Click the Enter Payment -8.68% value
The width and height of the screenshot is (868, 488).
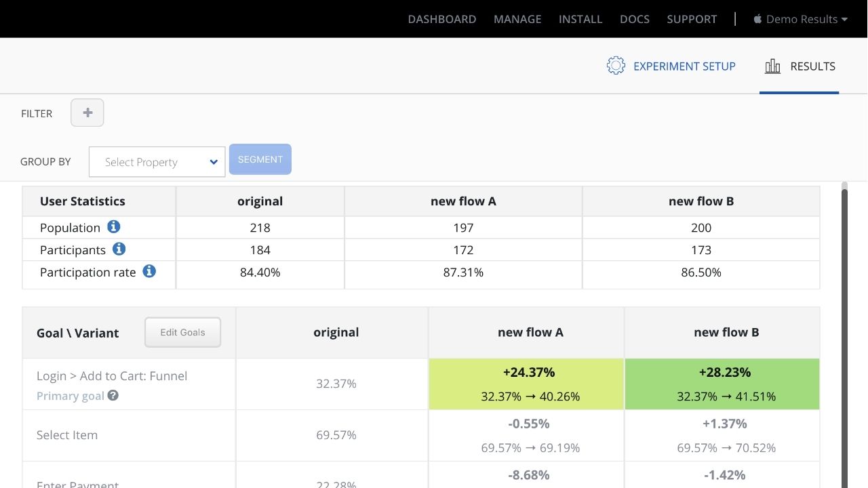[528, 475]
